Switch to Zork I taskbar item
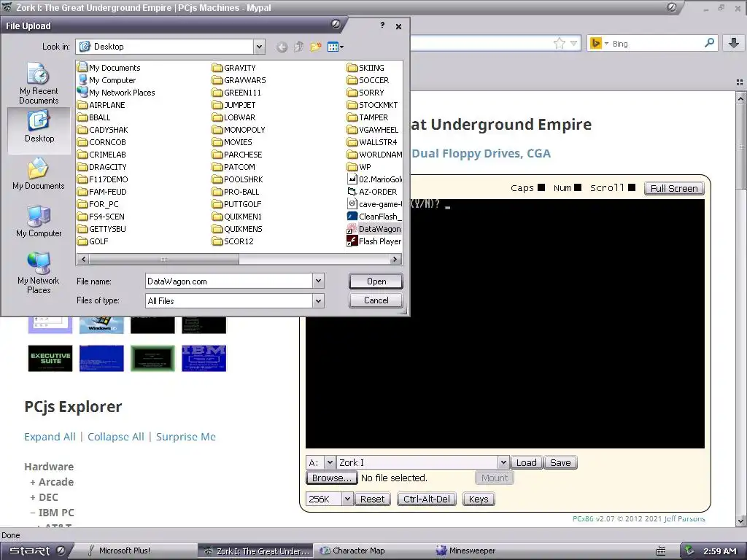This screenshot has width=747, height=560. click(255, 551)
